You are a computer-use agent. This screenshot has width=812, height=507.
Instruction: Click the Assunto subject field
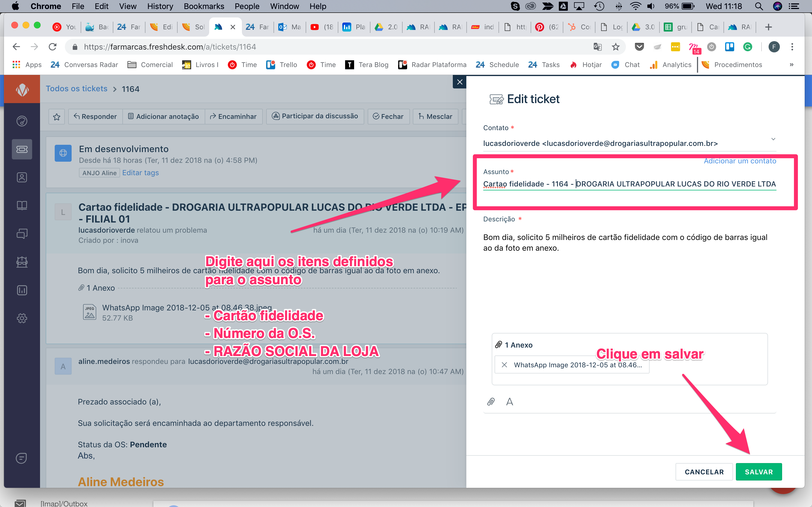point(629,184)
